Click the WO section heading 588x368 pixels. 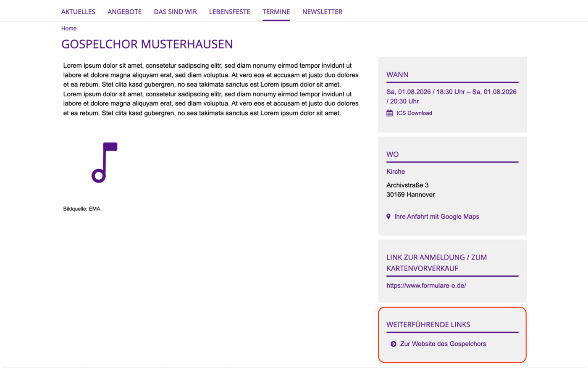[393, 155]
